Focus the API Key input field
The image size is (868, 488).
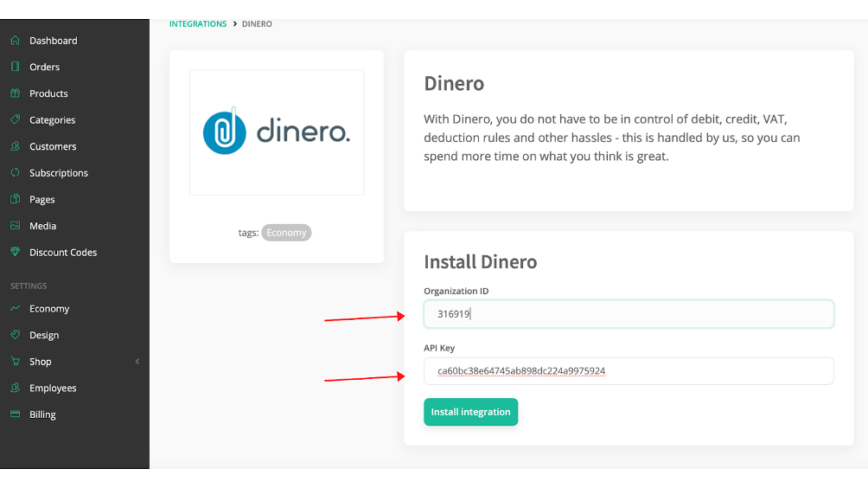coord(629,371)
